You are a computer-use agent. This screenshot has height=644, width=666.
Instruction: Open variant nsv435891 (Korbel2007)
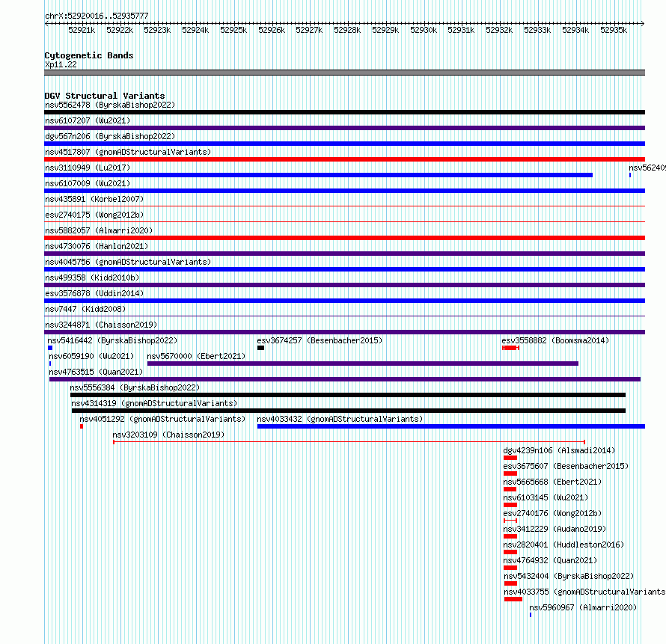[x=94, y=199]
